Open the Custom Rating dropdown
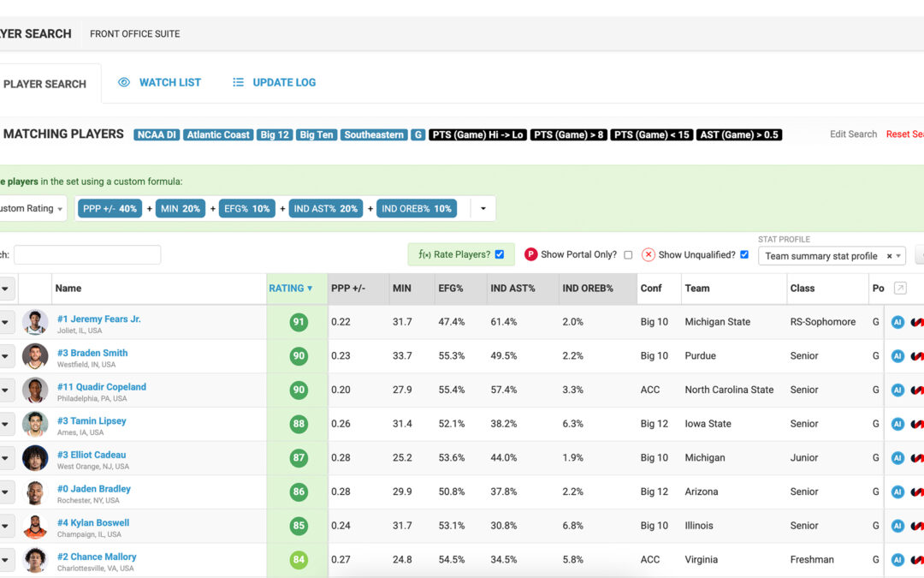 (34, 208)
